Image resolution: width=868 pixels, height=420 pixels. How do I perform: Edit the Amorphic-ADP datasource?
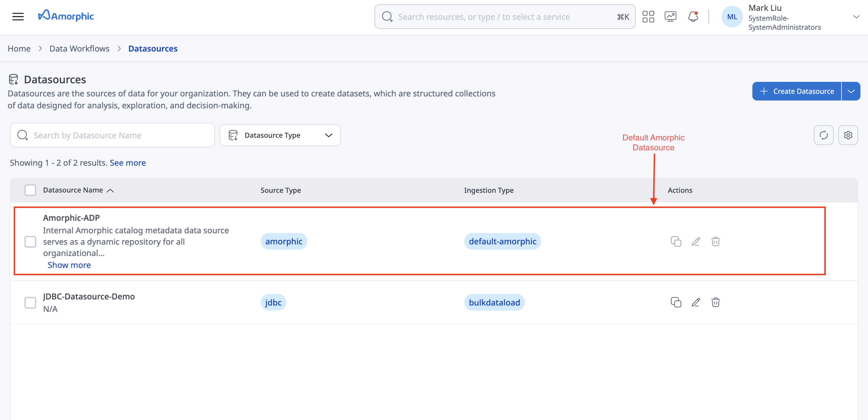pyautogui.click(x=696, y=241)
